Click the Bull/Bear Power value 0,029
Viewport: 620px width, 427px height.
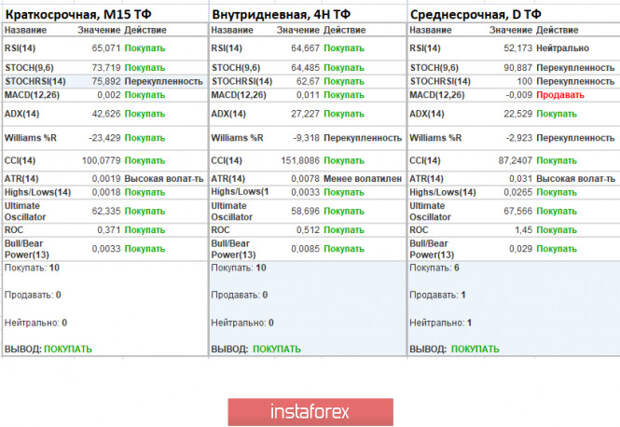(521, 249)
